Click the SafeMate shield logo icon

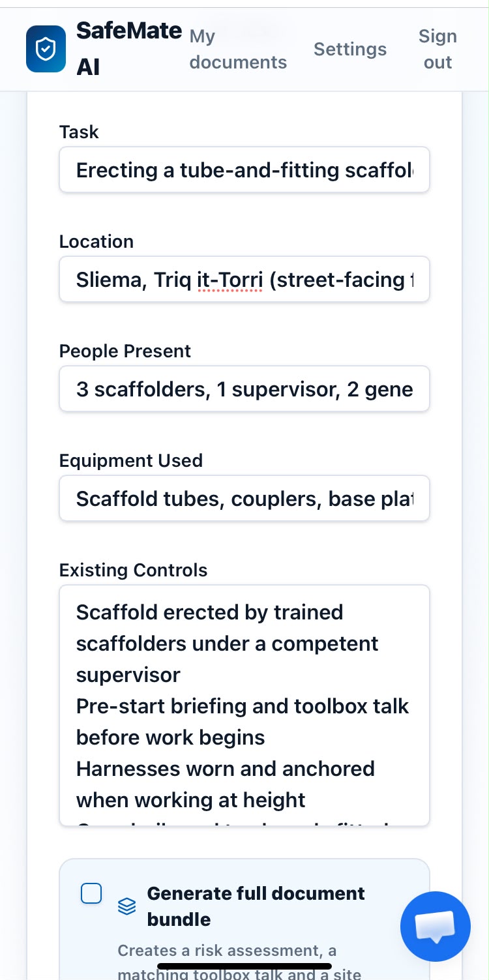pos(46,49)
